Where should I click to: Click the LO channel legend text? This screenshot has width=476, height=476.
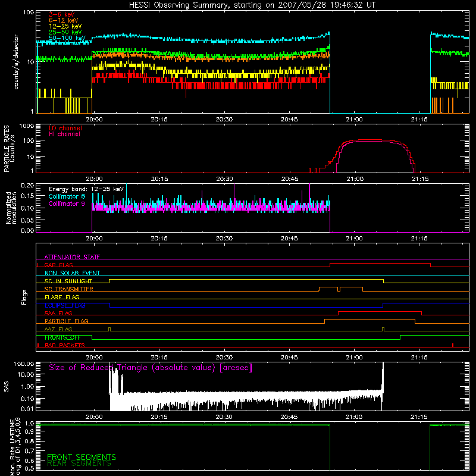point(65,128)
